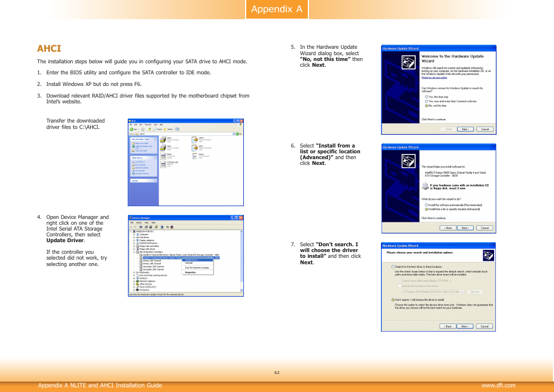This screenshot has height=392, width=554.
Task: Click Back in the search options wizard dialog
Action: [x=448, y=326]
